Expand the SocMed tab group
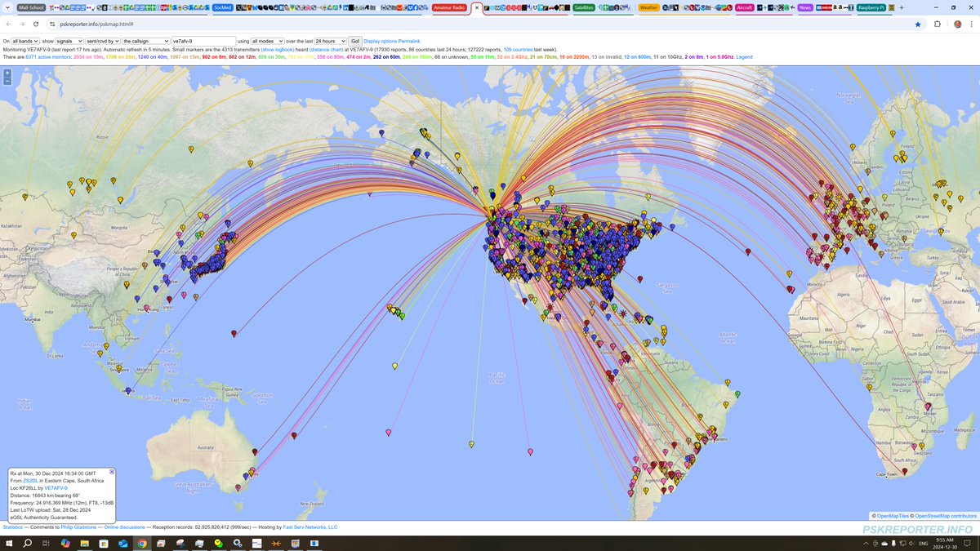The width and height of the screenshot is (980, 551). click(x=222, y=7)
